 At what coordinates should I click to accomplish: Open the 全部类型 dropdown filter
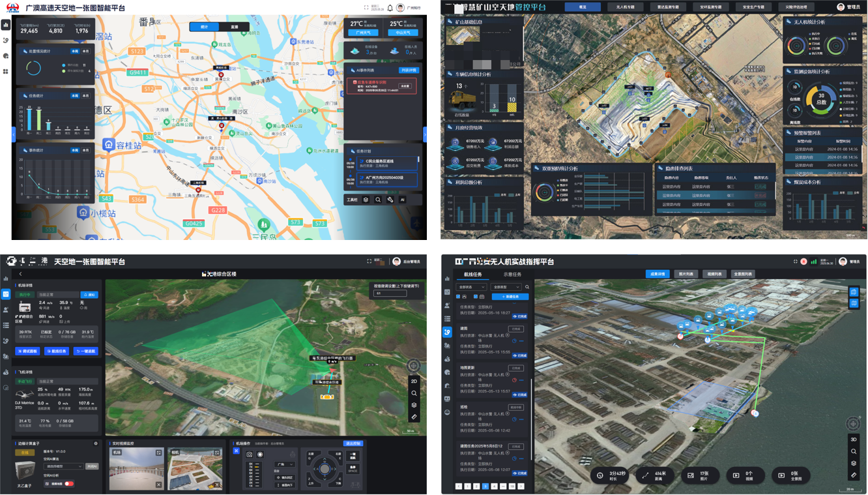pos(507,287)
